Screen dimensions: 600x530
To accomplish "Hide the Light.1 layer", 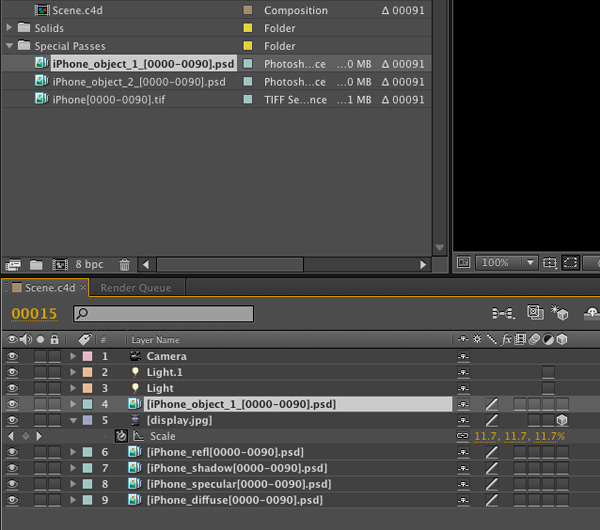I will tap(12, 372).
